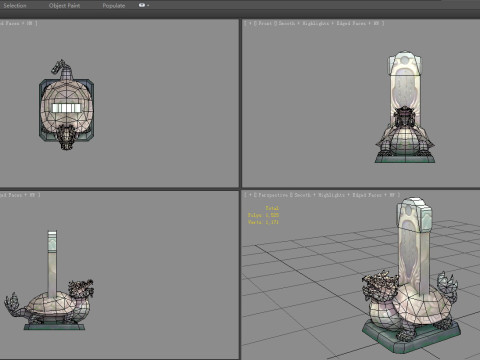Open the Populate ribbon tab
The image size is (480, 360).
tap(114, 5)
